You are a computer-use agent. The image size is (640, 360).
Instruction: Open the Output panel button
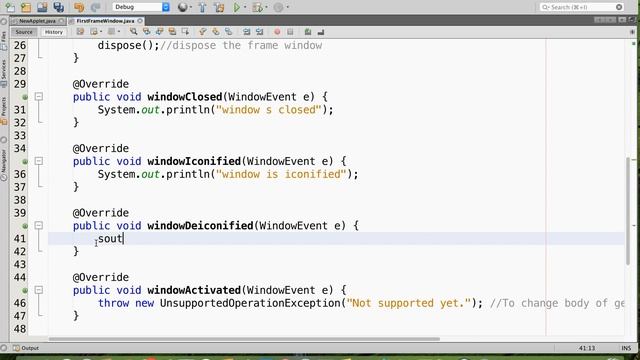coord(26,348)
